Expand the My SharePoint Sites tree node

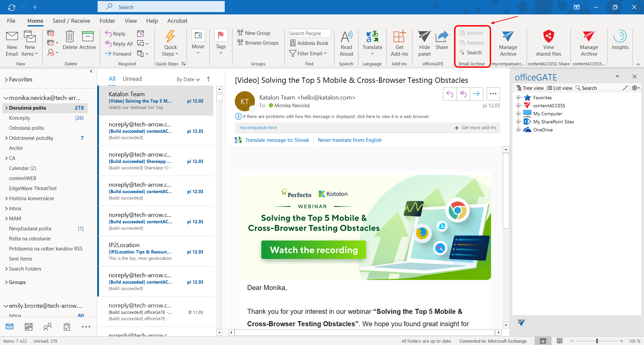518,122
